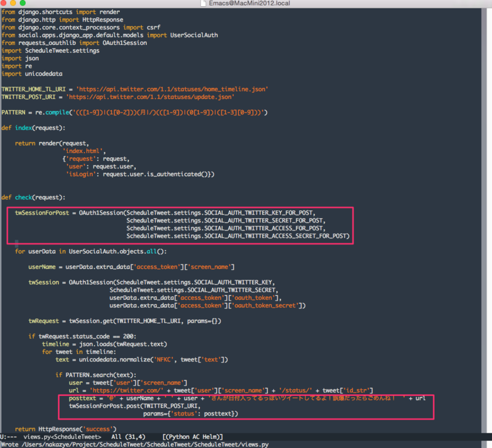The width and height of the screenshot is (492, 448).
Task: Click the 'userName' variable assignment
Action: tap(42, 267)
